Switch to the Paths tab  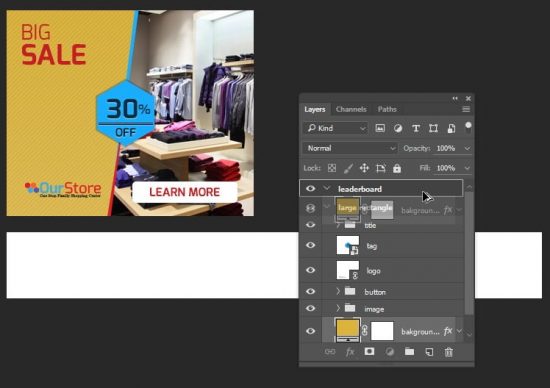coord(387,109)
